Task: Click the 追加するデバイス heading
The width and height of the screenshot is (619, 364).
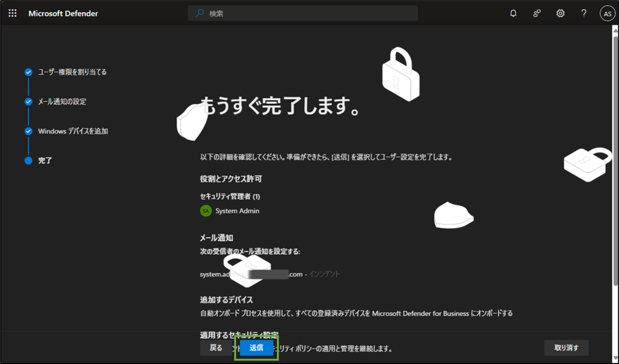Action: tap(226, 300)
